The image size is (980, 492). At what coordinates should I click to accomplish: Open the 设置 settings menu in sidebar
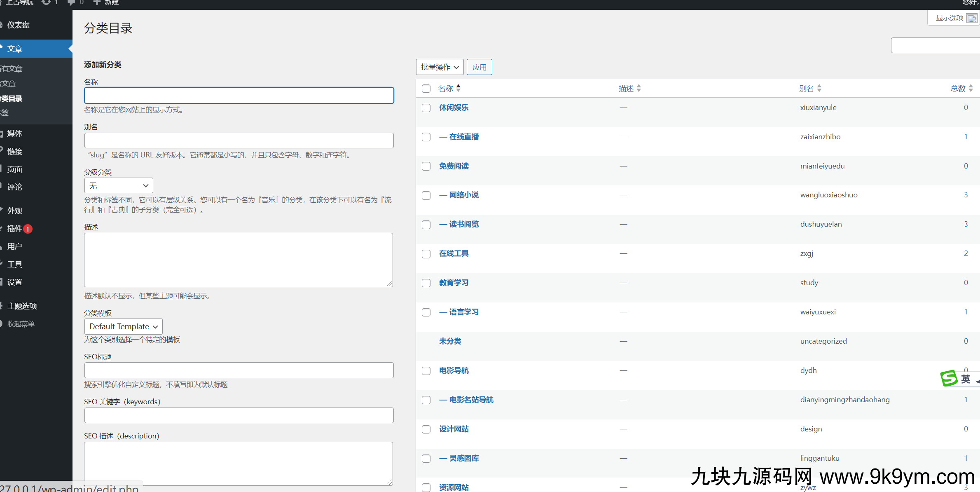click(14, 282)
